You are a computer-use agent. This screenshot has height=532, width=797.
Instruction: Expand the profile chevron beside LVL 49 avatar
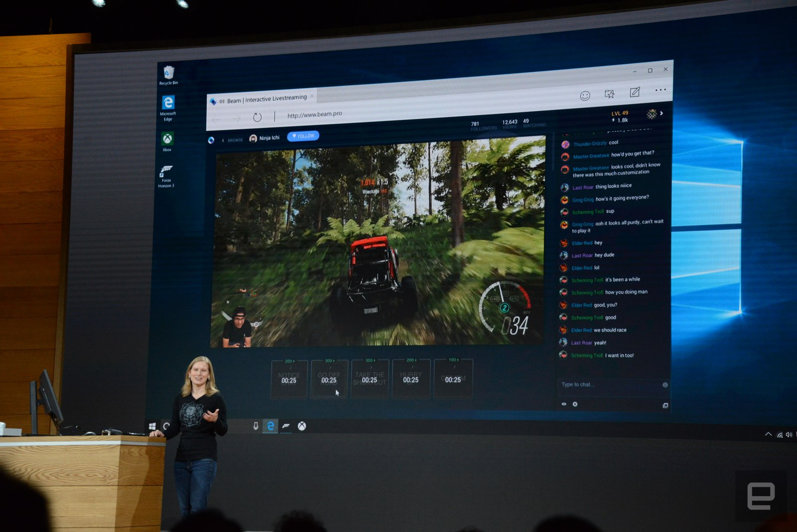pyautogui.click(x=661, y=114)
